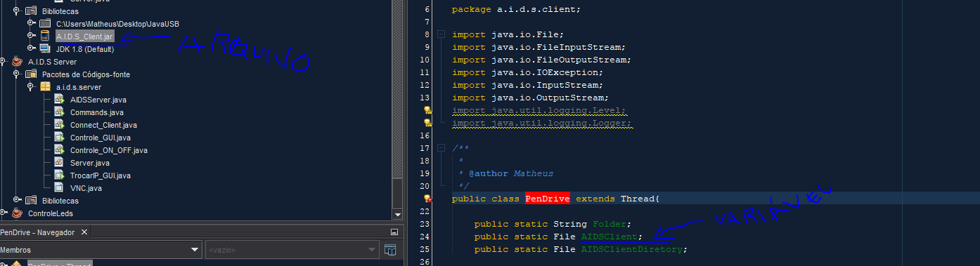Click the Pacotes de Códigos-fonte package folder icon

coord(30,74)
